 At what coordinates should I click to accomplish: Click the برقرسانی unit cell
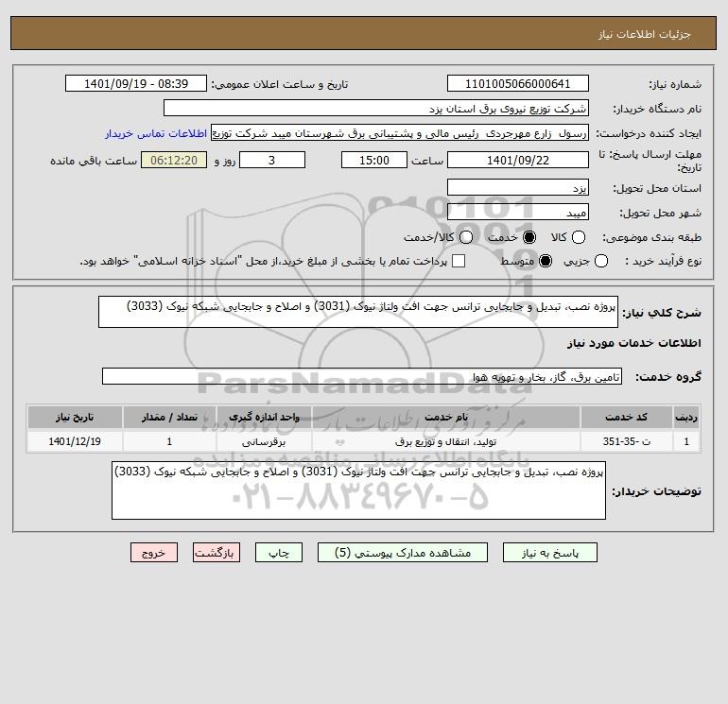click(x=264, y=441)
